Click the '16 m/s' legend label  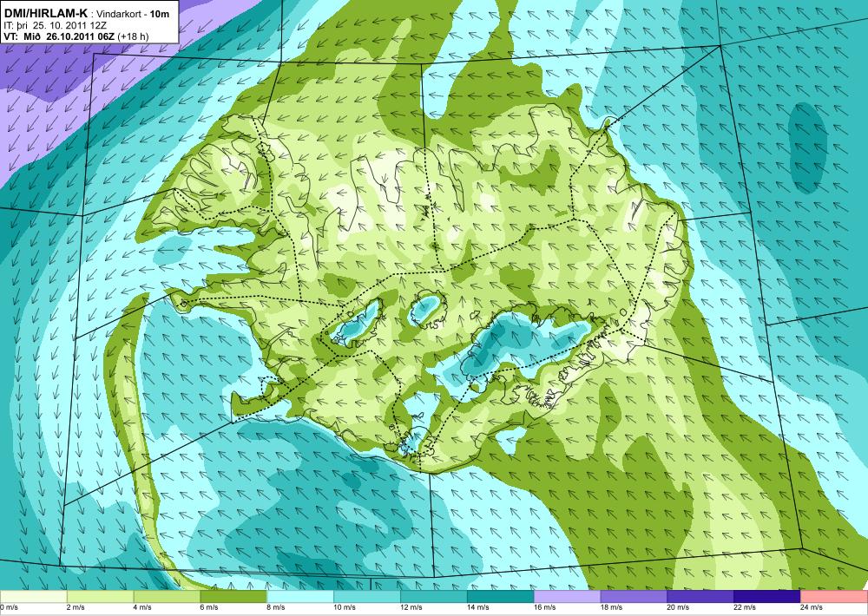point(544,607)
